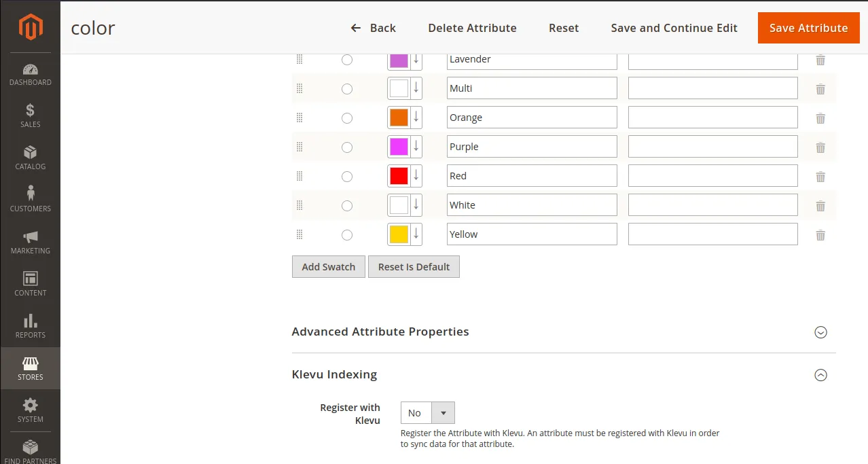Click the drag handle for the White row
Viewport: 868px width, 464px height.
coord(300,205)
